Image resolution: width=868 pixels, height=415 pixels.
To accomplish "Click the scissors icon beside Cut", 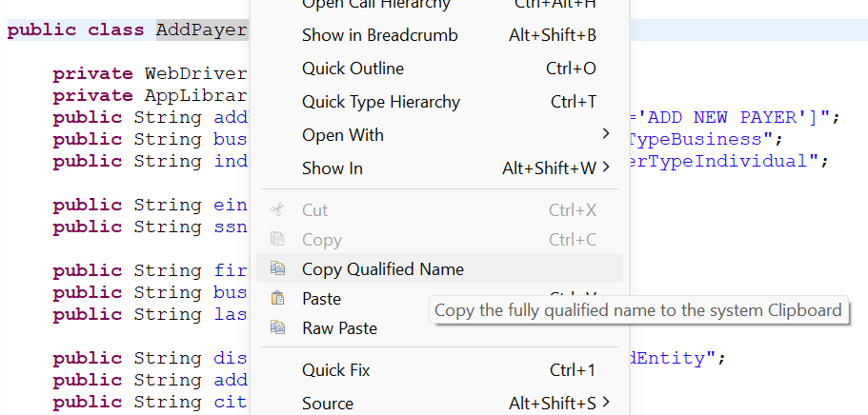I will pos(277,209).
